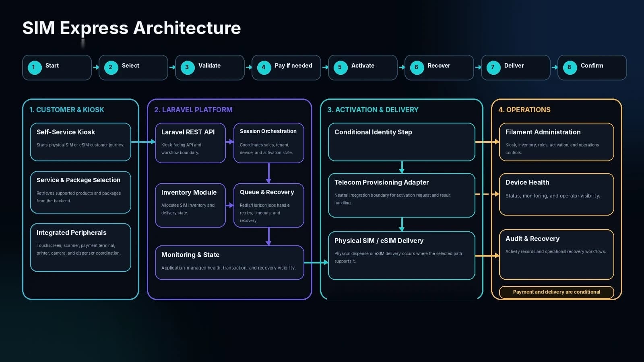Click the step 2 number circle

[x=111, y=67]
